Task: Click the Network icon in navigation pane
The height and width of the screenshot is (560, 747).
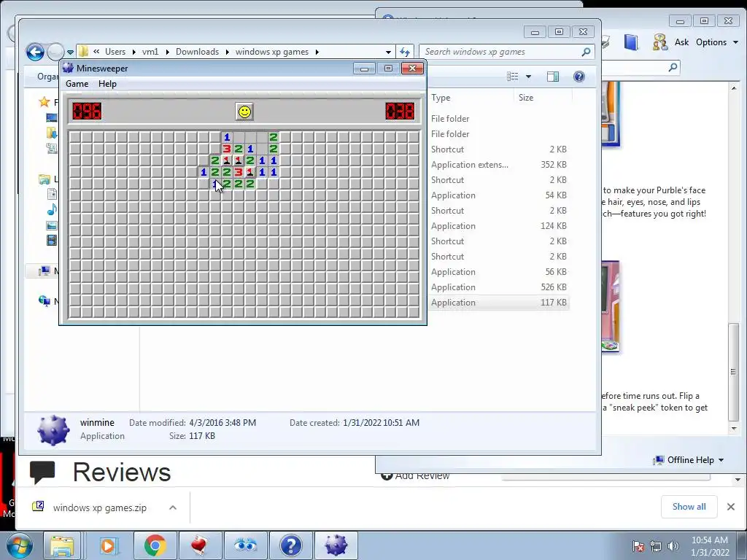Action: 44,301
